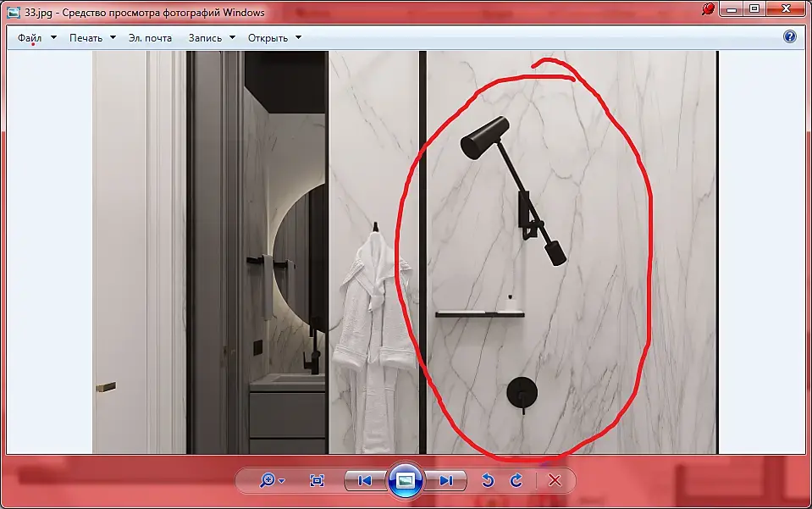Screen dimensions: 812x509
Task: Start the slideshow with center button
Action: coord(406,480)
